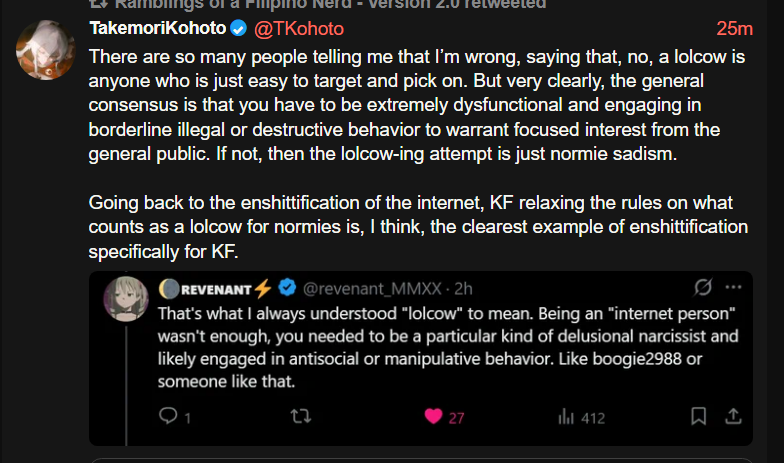This screenshot has width=784, height=463.
Task: Click the TakemoriKohoto display name
Action: click(158, 28)
